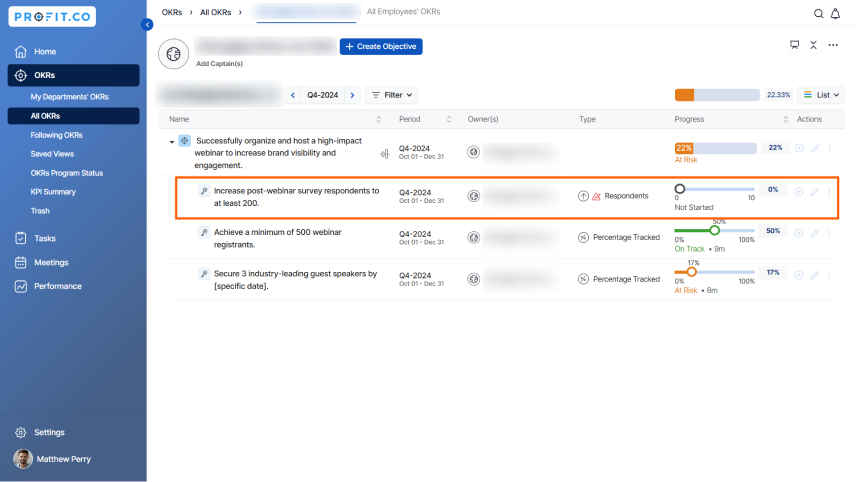Image resolution: width=856 pixels, height=482 pixels.
Task: Open Matthew Perry profile
Action: tap(52, 459)
